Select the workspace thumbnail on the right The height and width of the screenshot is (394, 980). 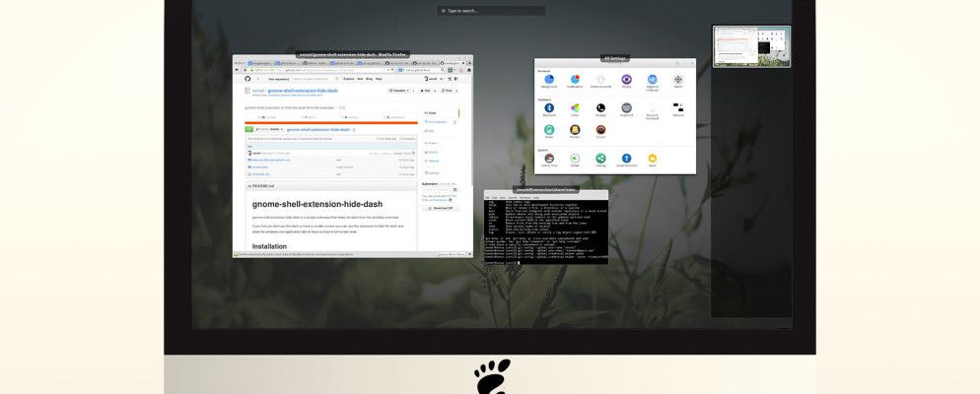point(752,46)
